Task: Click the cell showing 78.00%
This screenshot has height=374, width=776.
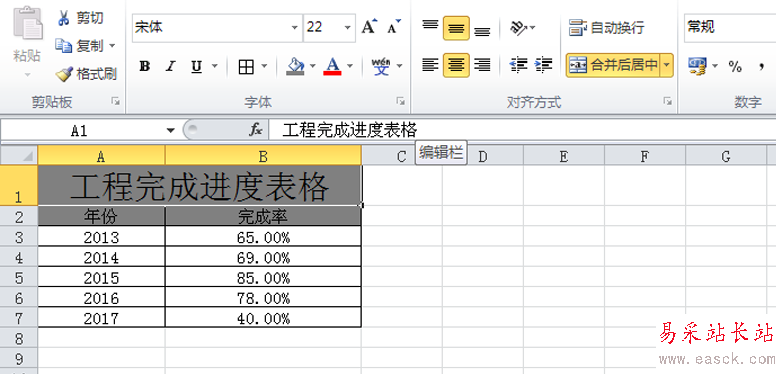Action: pyautogui.click(x=263, y=298)
